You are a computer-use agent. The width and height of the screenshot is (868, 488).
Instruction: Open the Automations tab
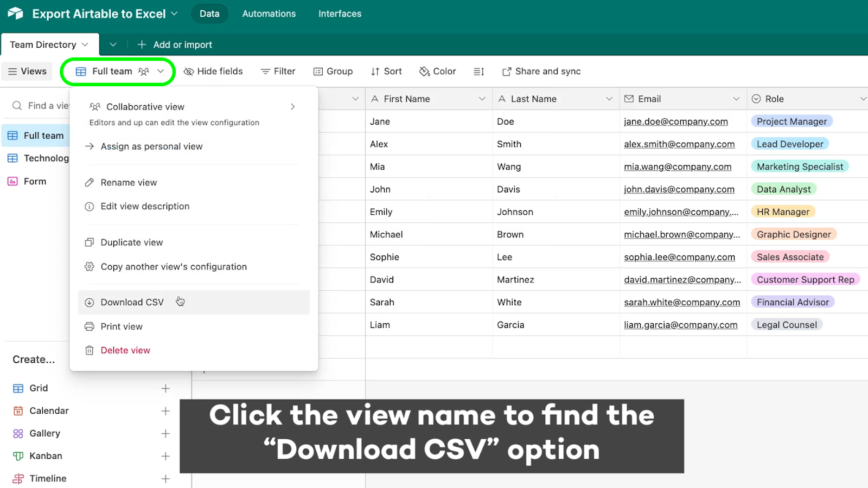(x=269, y=14)
